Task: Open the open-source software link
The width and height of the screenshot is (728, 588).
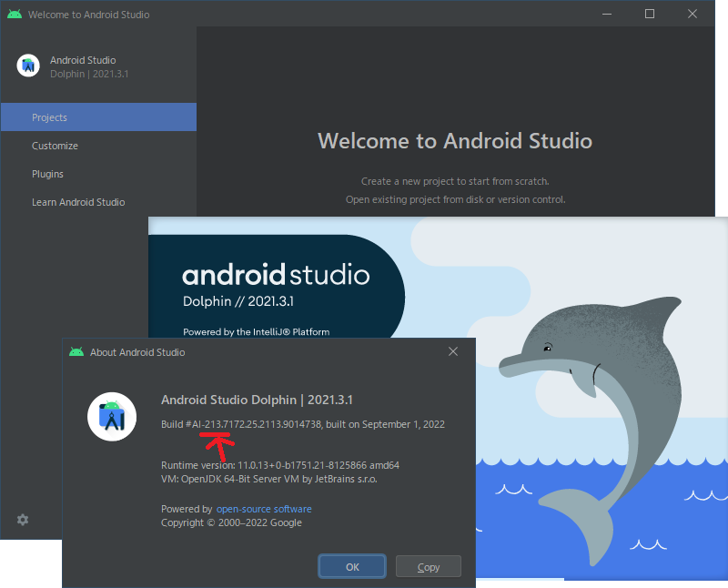Action: coord(263,509)
